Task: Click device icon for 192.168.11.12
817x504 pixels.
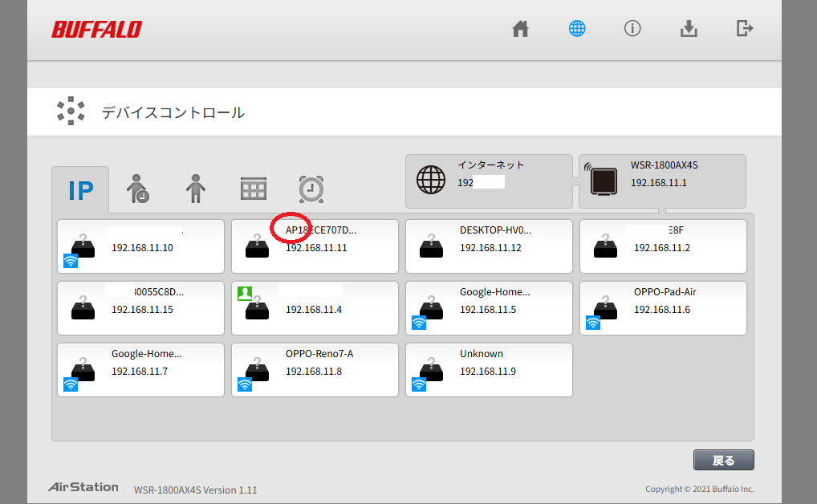Action: (431, 246)
